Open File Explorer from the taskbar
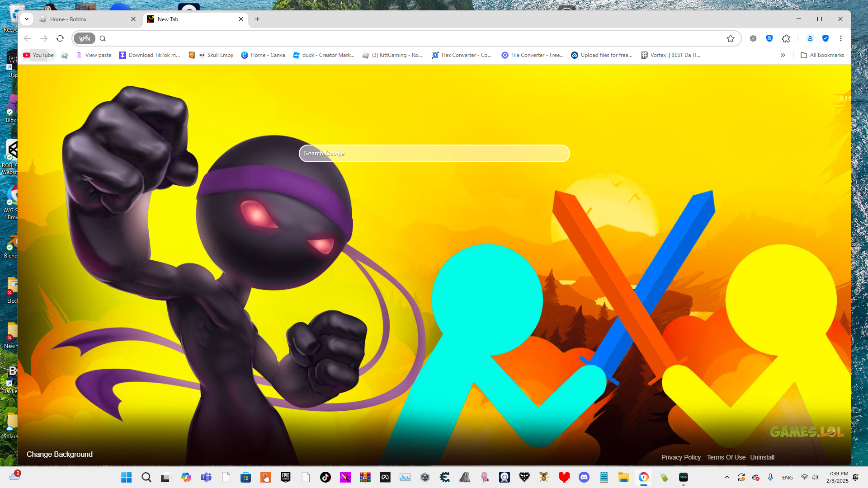Screen dimensions: 868x488 point(624,477)
